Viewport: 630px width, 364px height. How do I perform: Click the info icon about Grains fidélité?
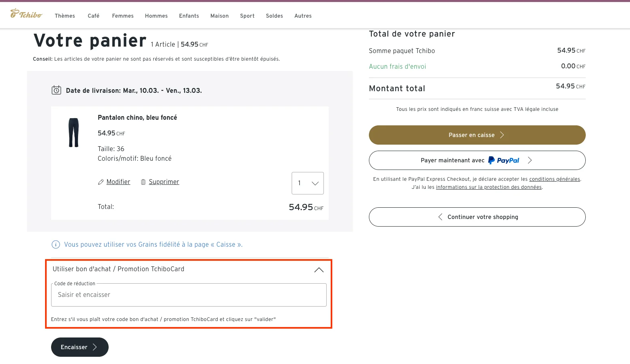pos(55,244)
